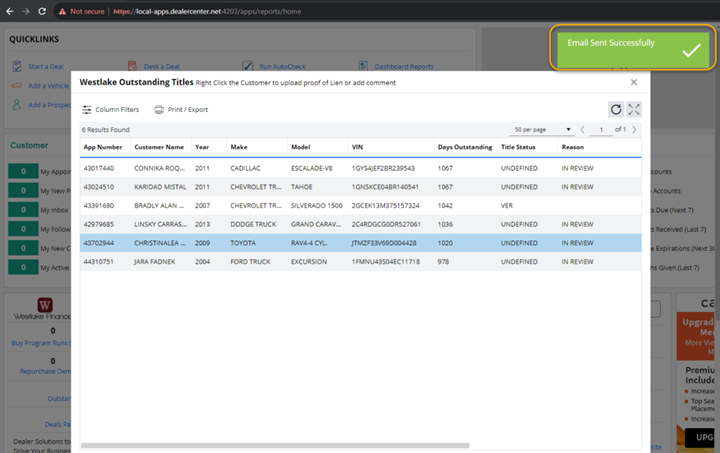Close the Westlake Outstanding Titles dialog

point(634,82)
